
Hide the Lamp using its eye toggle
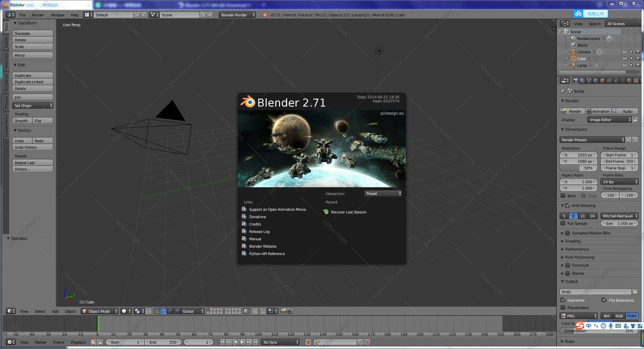pyautogui.click(x=625, y=65)
